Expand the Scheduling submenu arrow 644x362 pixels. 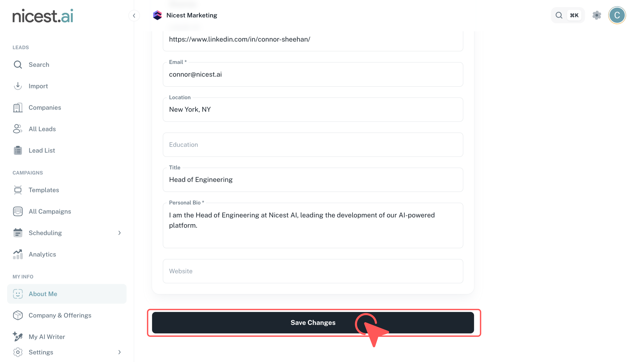pyautogui.click(x=120, y=233)
